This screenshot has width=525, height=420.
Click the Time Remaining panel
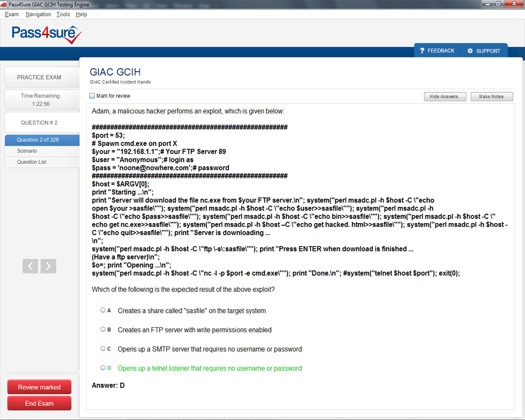42,99
